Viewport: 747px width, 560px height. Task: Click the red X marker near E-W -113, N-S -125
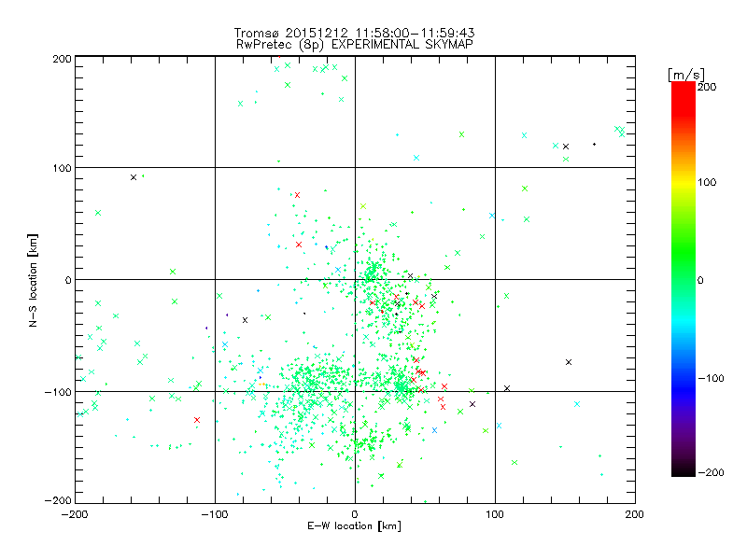(x=197, y=420)
